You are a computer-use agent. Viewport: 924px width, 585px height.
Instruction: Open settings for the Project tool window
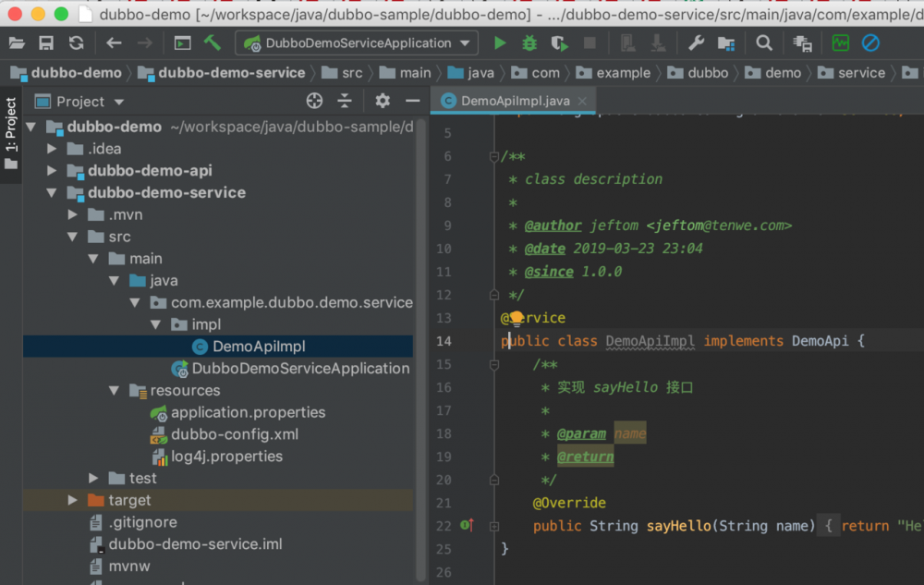(x=382, y=102)
